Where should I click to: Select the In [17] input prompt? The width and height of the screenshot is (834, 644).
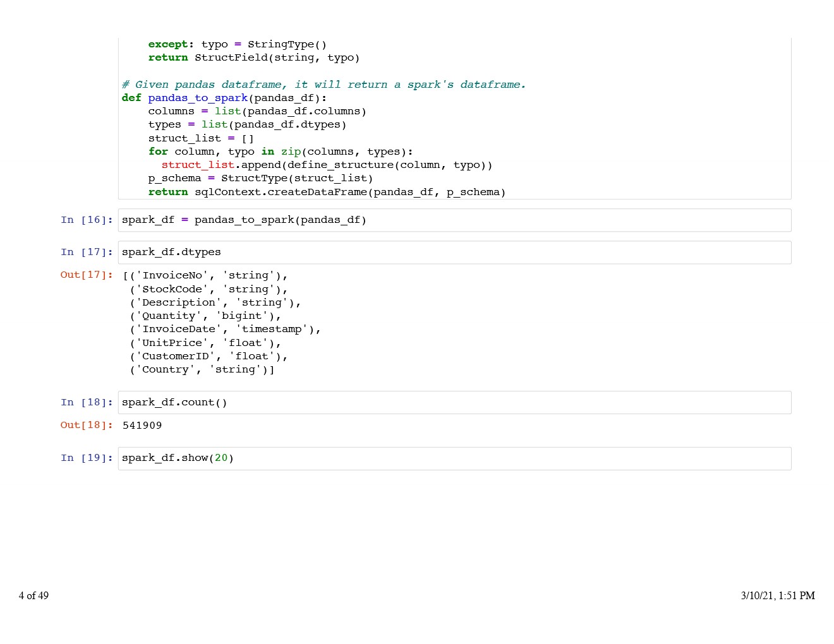point(87,253)
